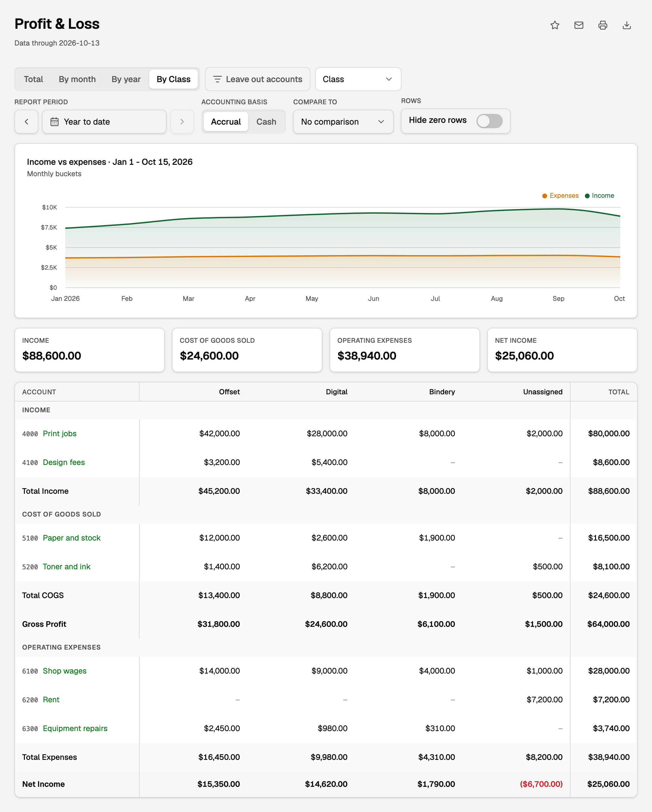Viewport: 652px width, 812px height.
Task: Open the Equipment repairs account
Action: pyautogui.click(x=75, y=728)
